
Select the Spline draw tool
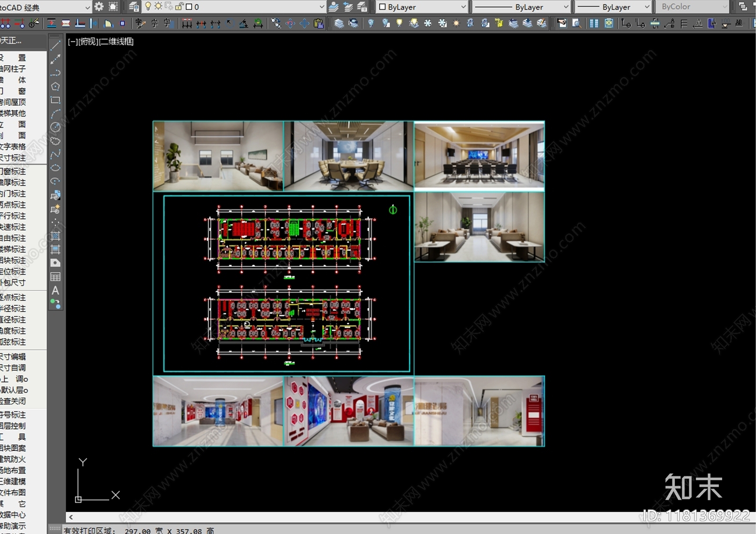[55, 154]
